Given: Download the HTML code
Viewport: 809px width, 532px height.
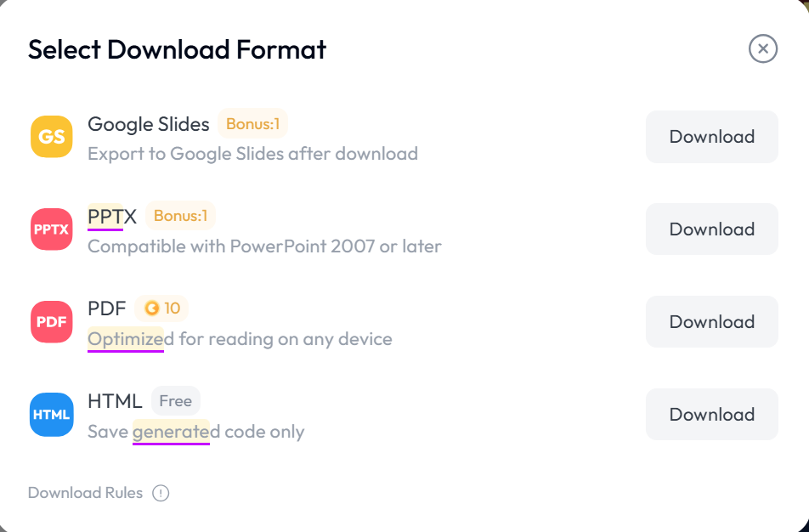Looking at the screenshot, I should (712, 415).
